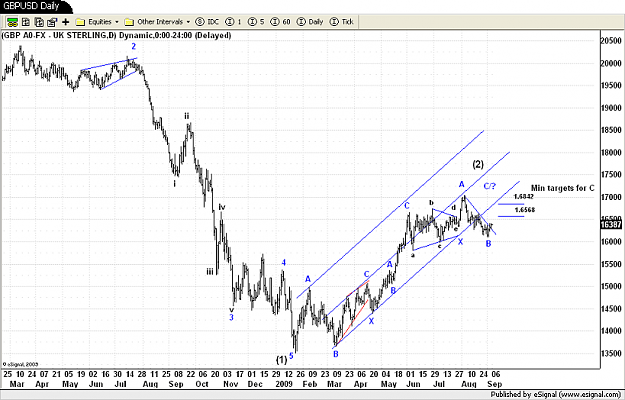
Task: Click the 18500 price axis label
Action: coord(613,130)
